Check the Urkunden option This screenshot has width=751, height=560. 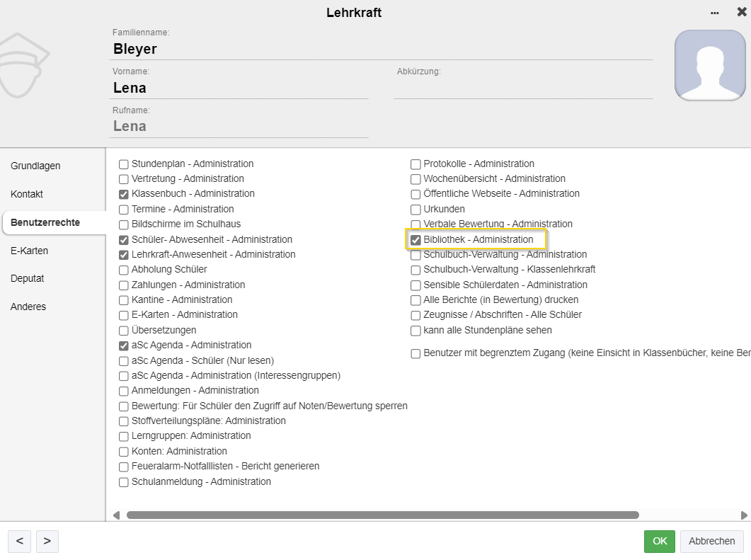[x=415, y=210]
